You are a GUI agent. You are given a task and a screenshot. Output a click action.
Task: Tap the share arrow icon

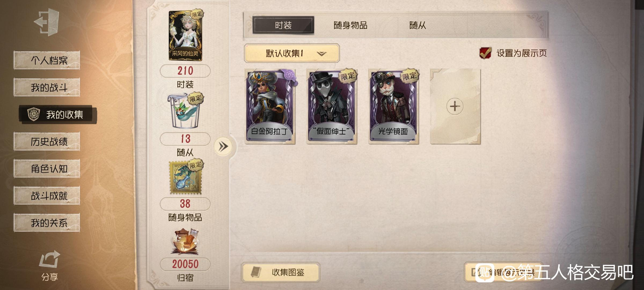pos(49,259)
